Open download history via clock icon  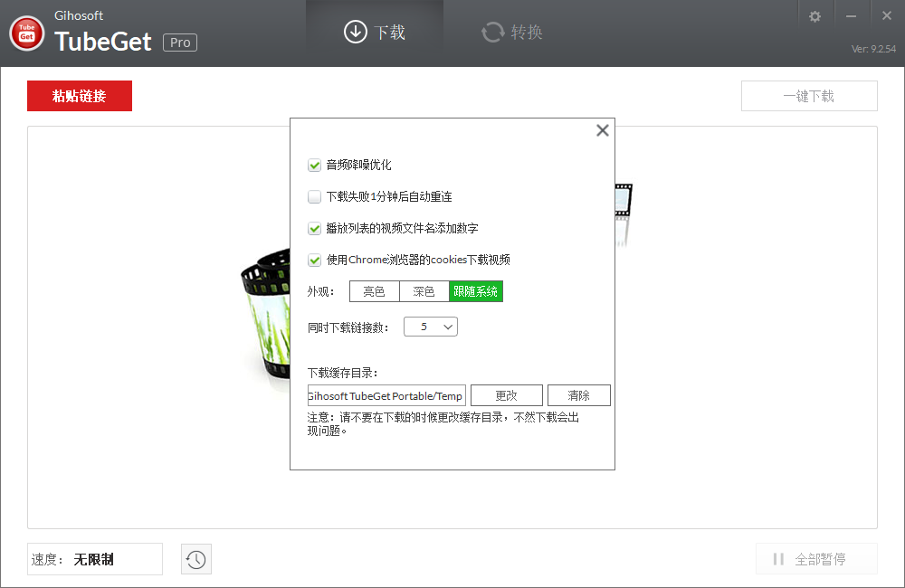click(x=195, y=559)
